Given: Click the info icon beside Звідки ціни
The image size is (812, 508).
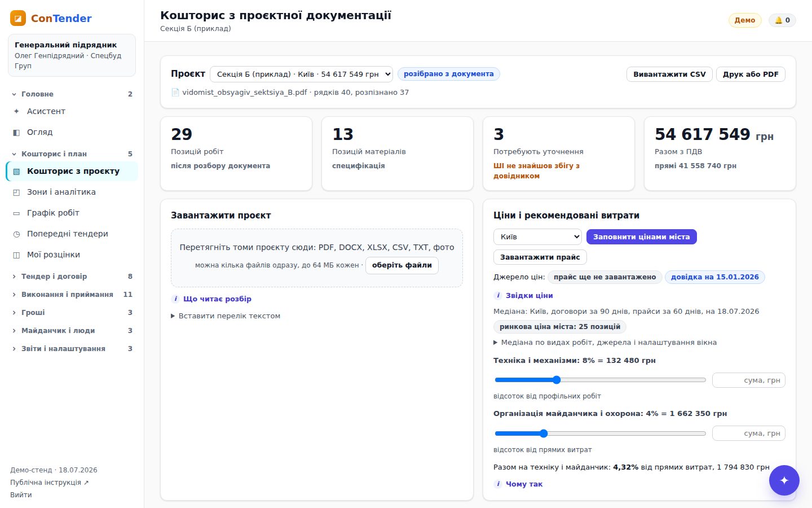Looking at the screenshot, I should [498, 295].
